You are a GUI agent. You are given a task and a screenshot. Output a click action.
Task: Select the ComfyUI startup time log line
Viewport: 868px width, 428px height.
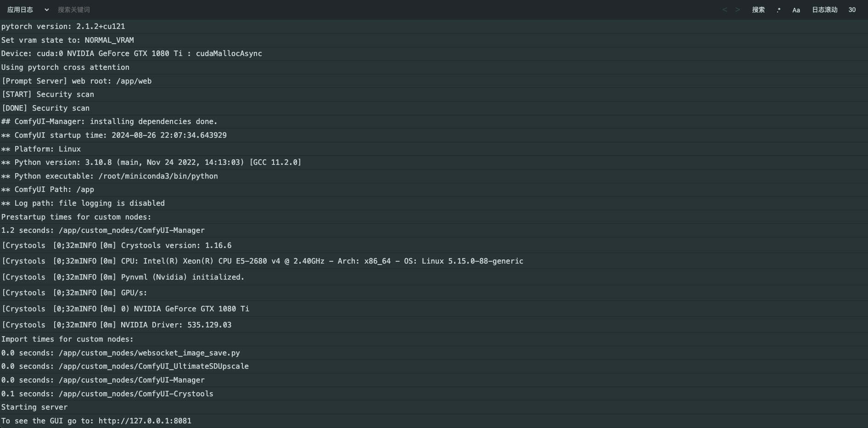[x=114, y=135]
